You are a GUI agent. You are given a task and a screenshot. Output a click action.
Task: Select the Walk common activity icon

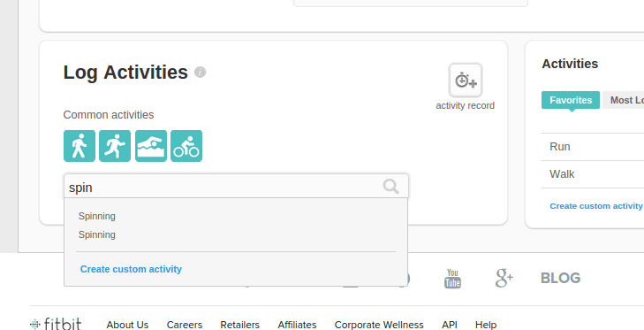pos(80,146)
